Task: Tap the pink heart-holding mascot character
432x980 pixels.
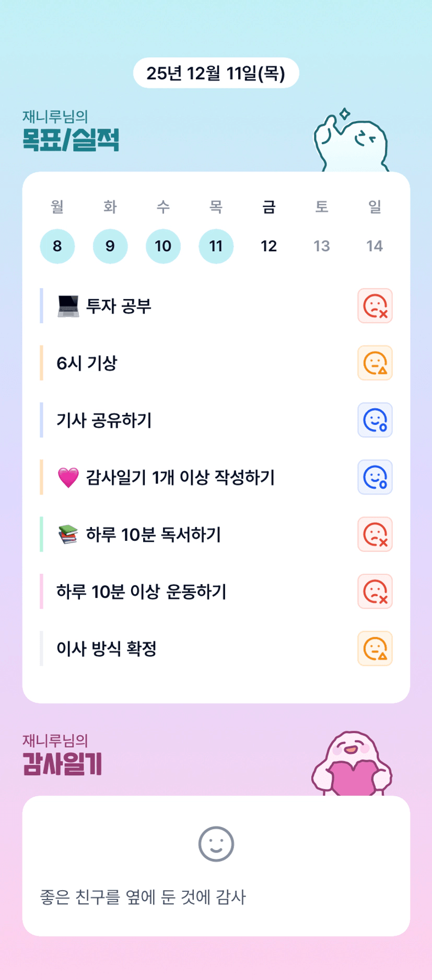Action: point(352,763)
